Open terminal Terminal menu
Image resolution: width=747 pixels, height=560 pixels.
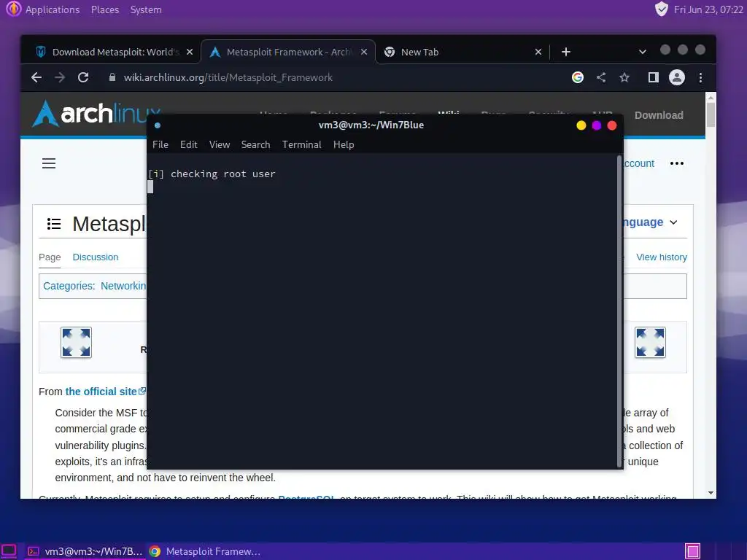click(301, 145)
